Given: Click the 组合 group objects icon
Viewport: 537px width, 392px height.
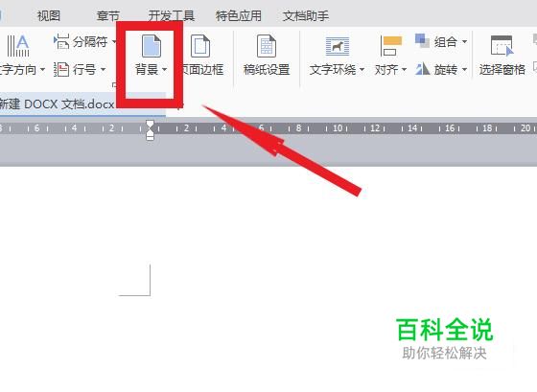Looking at the screenshot, I should coord(422,41).
